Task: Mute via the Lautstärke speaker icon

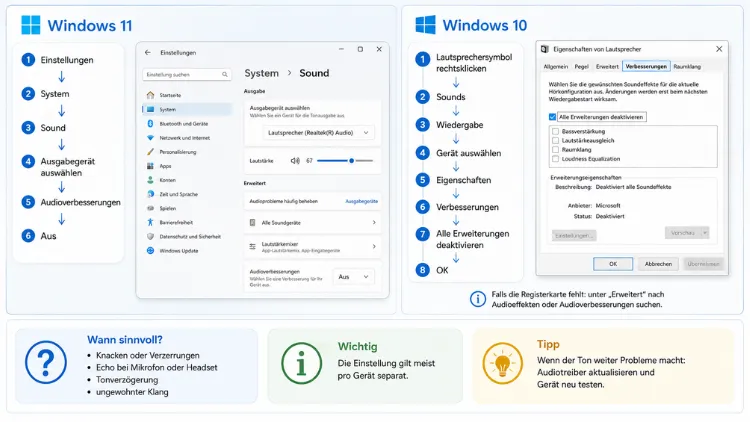Action: [295, 161]
